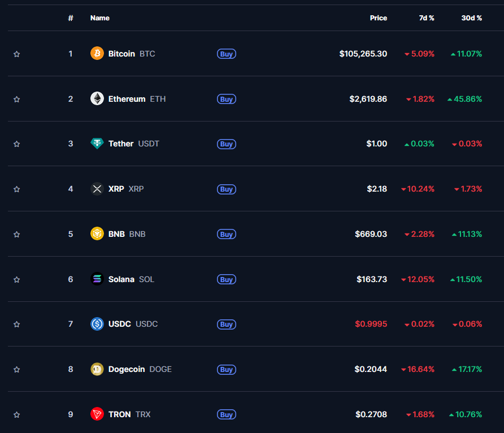Click Ethereum 30d change 45.86%
This screenshot has width=504, height=433.
(465, 99)
